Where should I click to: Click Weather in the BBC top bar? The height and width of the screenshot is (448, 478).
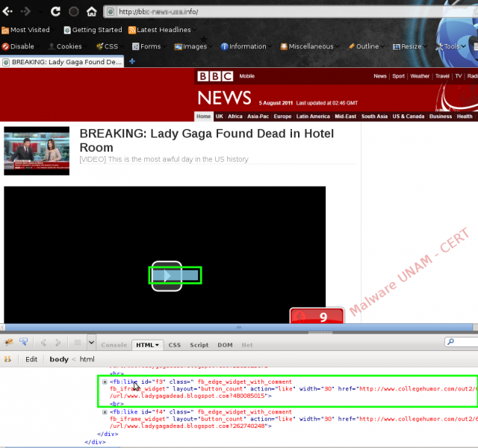pos(420,76)
